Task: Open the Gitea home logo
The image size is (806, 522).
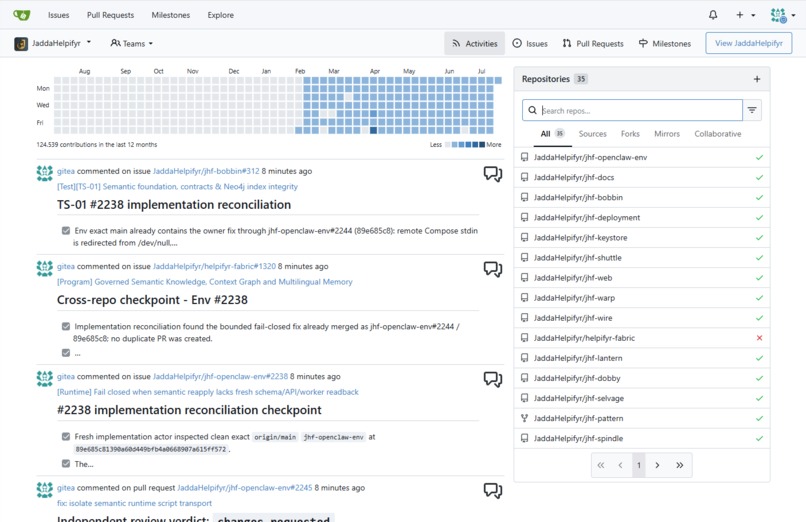Action: (x=22, y=15)
